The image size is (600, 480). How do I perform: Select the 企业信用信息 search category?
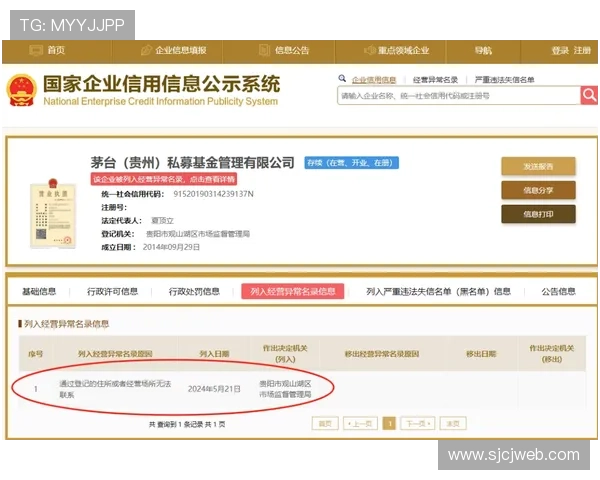point(374,80)
